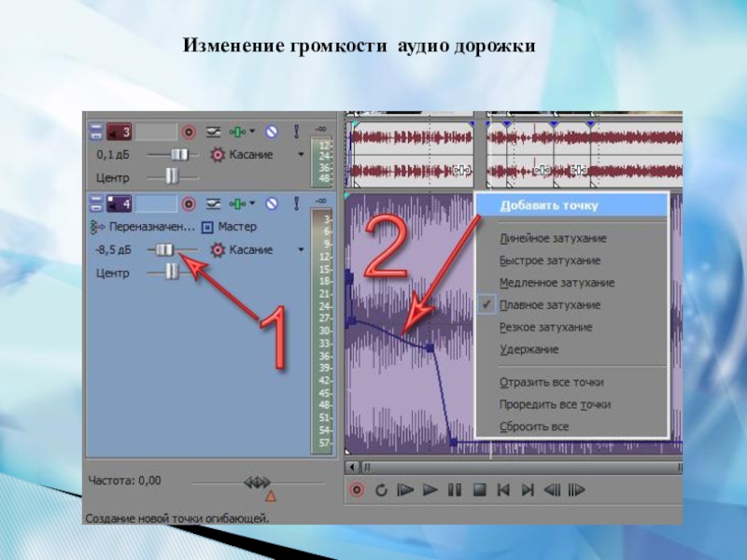This screenshot has width=747, height=560.
Task: Click the Record button in the transport bar
Action: pos(357,489)
